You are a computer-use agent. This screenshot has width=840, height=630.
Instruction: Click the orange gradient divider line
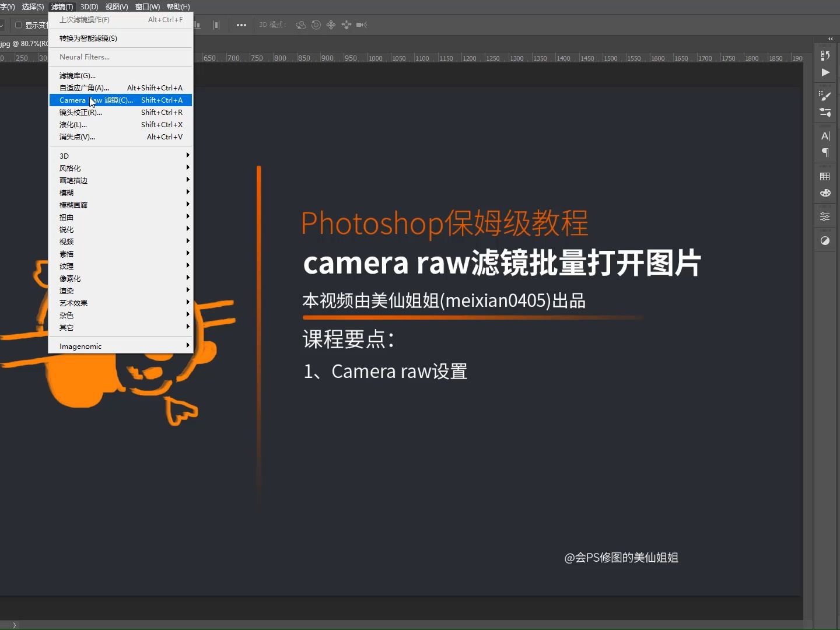tap(471, 317)
